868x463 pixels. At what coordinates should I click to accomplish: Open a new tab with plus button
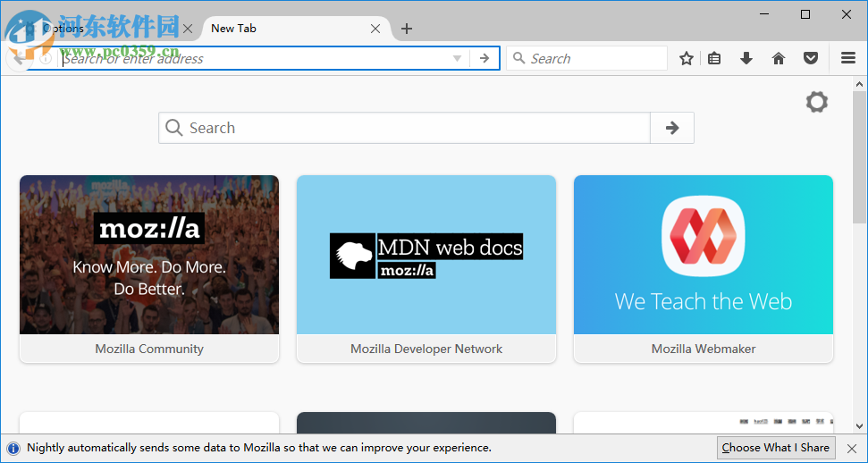(407, 29)
